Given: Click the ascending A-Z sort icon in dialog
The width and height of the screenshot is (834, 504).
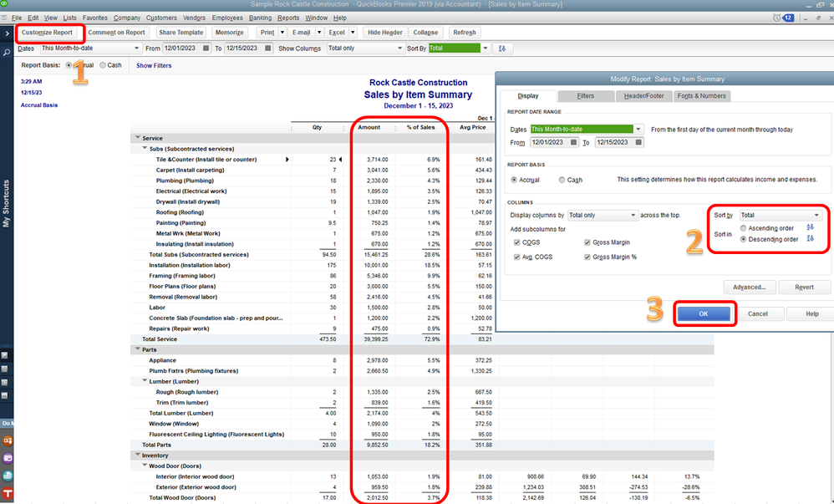Looking at the screenshot, I should point(810,227).
